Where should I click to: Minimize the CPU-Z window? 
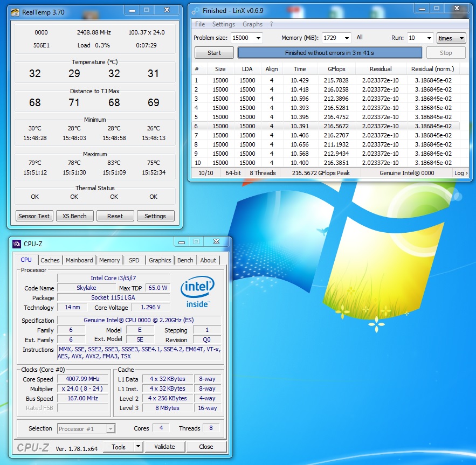(x=182, y=242)
